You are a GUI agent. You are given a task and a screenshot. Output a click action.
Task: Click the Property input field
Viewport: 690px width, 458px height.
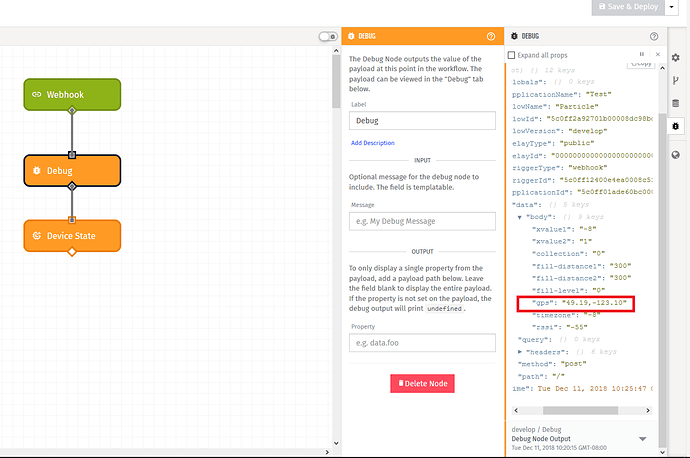[422, 343]
